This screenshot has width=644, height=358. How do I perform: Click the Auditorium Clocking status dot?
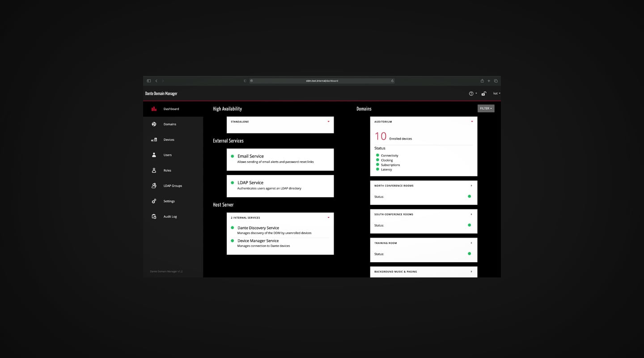[377, 160]
